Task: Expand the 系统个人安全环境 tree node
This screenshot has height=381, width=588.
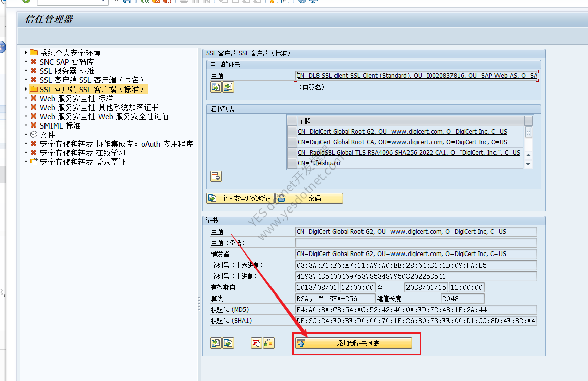Action: pos(26,53)
